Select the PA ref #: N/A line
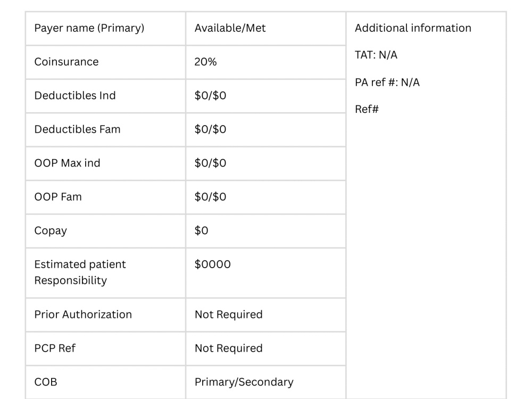 [x=387, y=82]
